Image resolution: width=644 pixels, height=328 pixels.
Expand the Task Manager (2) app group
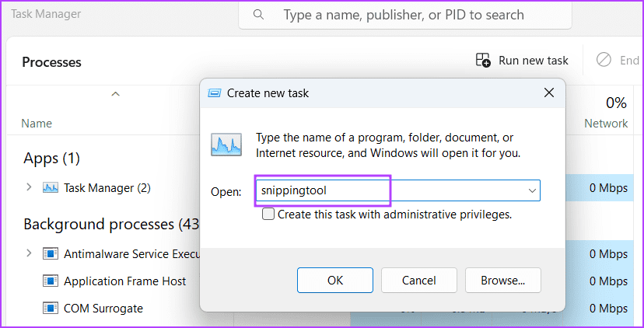(x=29, y=187)
